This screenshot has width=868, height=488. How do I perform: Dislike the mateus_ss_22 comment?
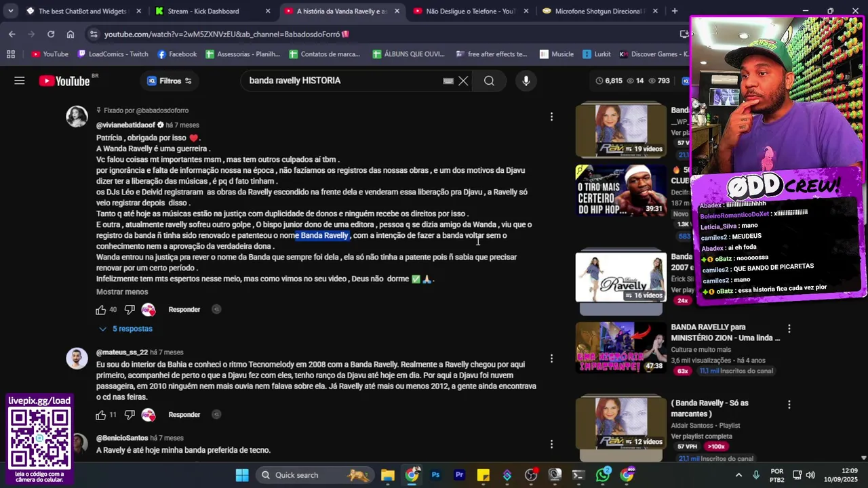coord(130,415)
